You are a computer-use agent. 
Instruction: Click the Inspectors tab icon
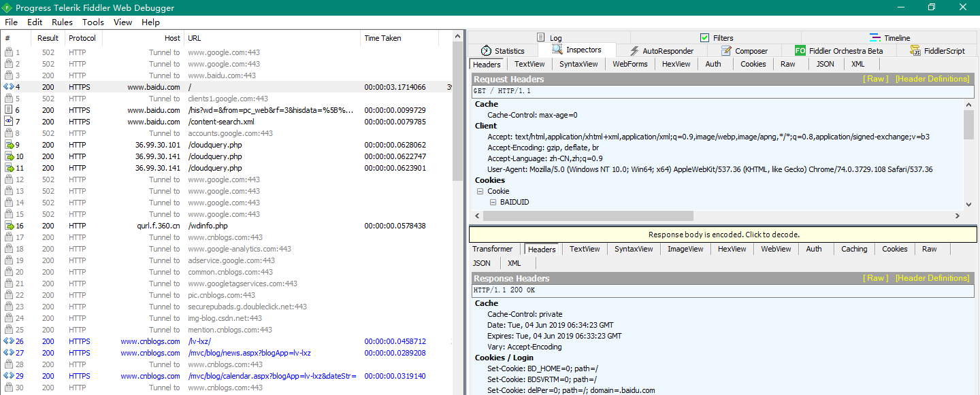pyautogui.click(x=557, y=50)
